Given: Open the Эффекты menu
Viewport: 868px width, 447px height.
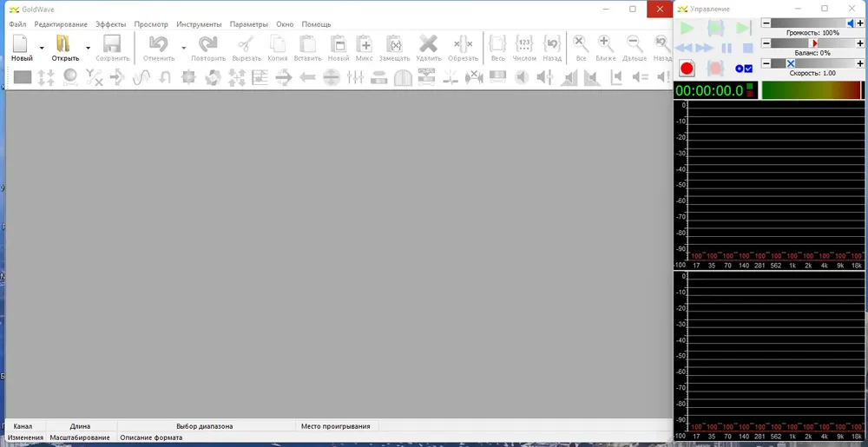Looking at the screenshot, I should tap(111, 24).
